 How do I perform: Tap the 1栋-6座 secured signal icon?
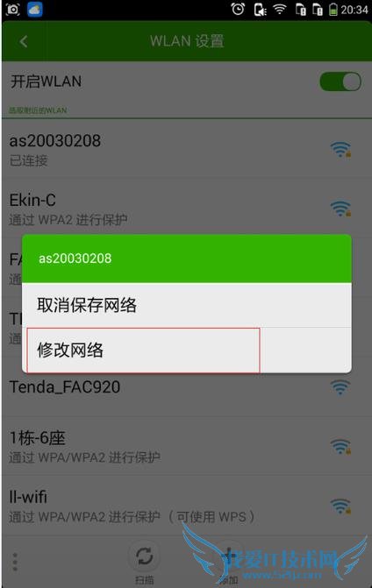(x=340, y=446)
